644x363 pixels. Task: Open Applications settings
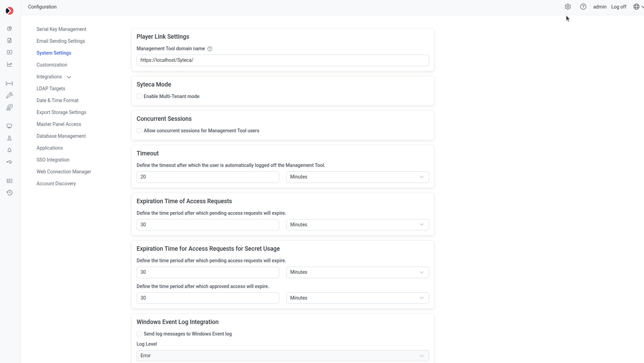49,148
